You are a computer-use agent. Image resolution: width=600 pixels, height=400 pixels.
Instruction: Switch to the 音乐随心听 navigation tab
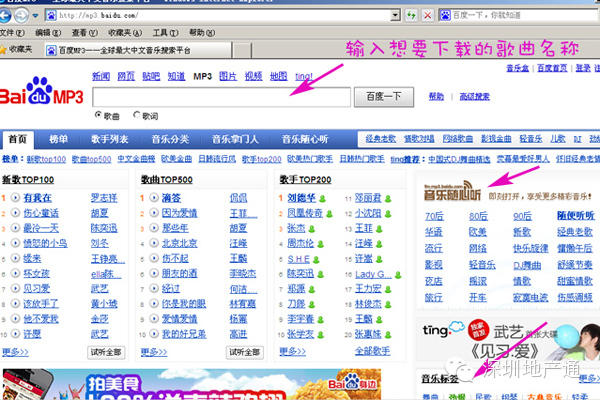[x=305, y=139]
